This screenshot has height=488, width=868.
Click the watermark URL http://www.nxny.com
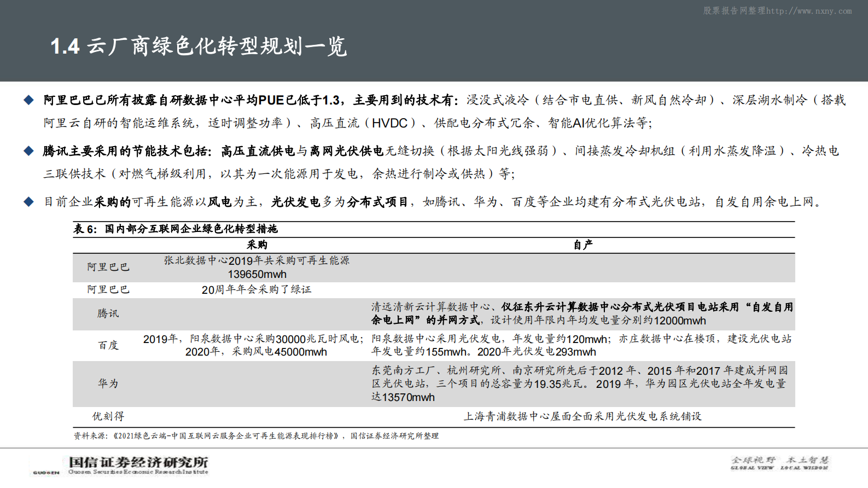point(809,11)
